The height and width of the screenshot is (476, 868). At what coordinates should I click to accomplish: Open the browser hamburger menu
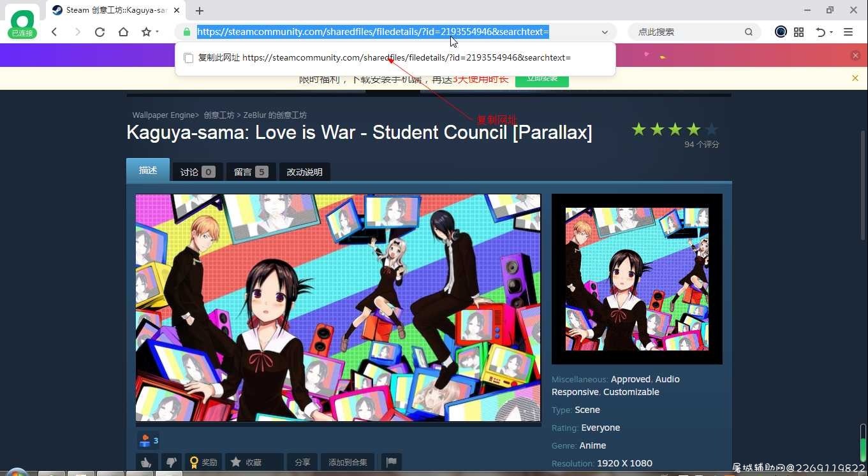pos(848,32)
